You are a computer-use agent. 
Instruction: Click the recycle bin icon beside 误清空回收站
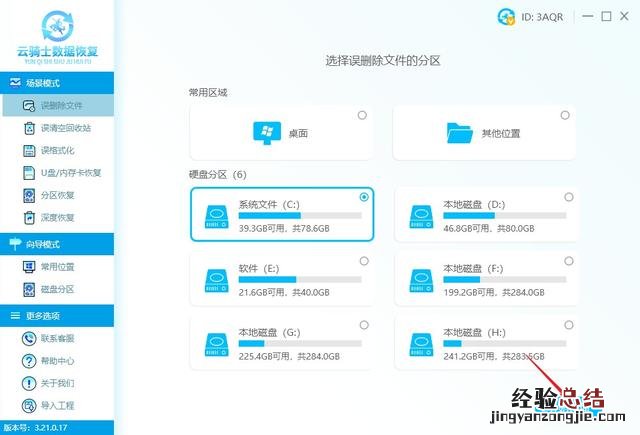coord(29,128)
